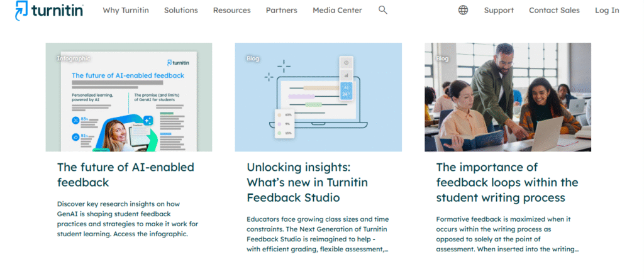
Task: Open the Partners menu
Action: click(x=282, y=10)
